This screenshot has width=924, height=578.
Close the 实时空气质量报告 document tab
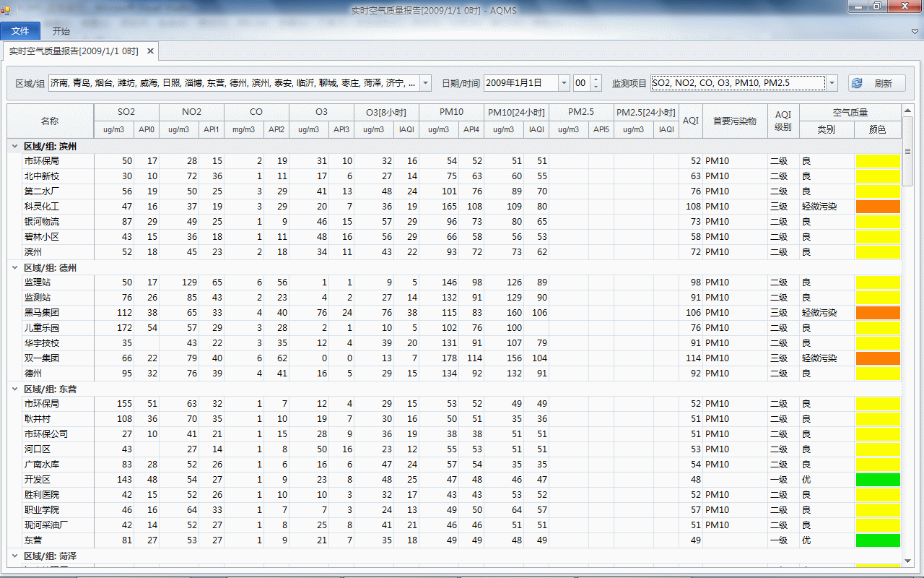[x=150, y=51]
